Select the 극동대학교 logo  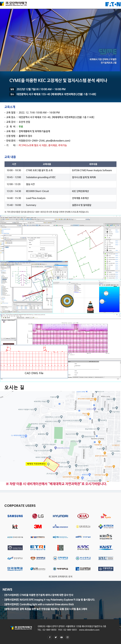[106, 568]
